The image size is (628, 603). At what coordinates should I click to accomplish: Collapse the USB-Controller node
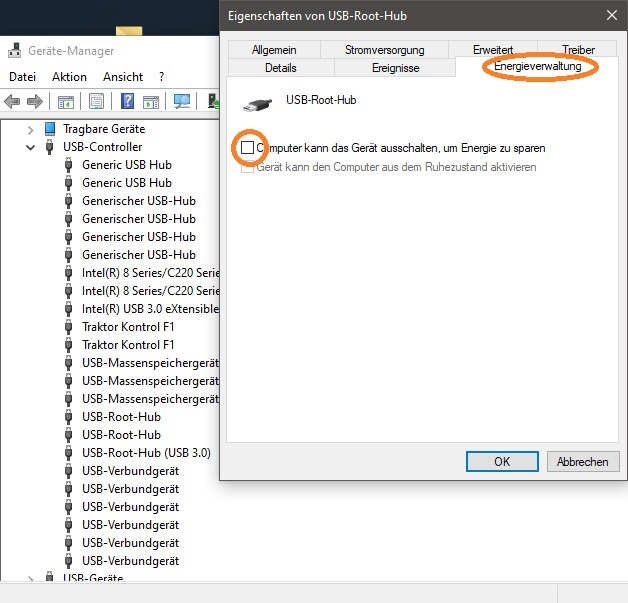[30, 147]
